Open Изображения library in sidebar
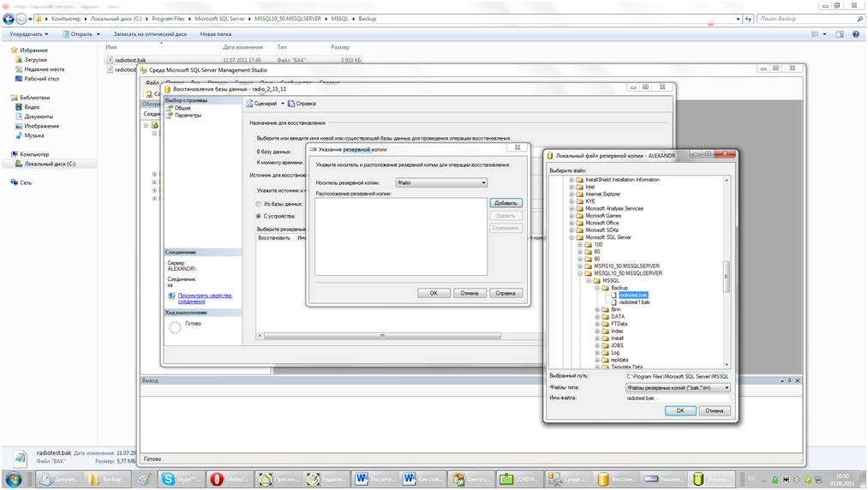The width and height of the screenshot is (868, 490). 41,126
